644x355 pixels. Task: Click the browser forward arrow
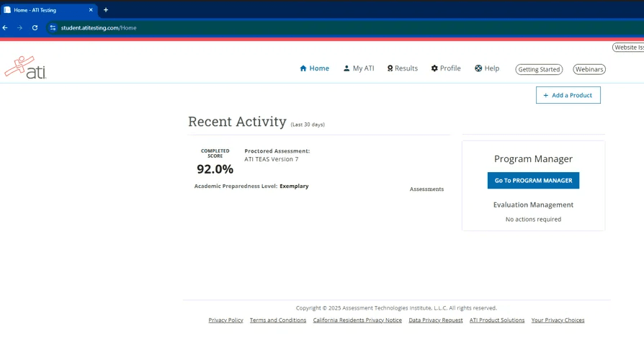(x=20, y=28)
